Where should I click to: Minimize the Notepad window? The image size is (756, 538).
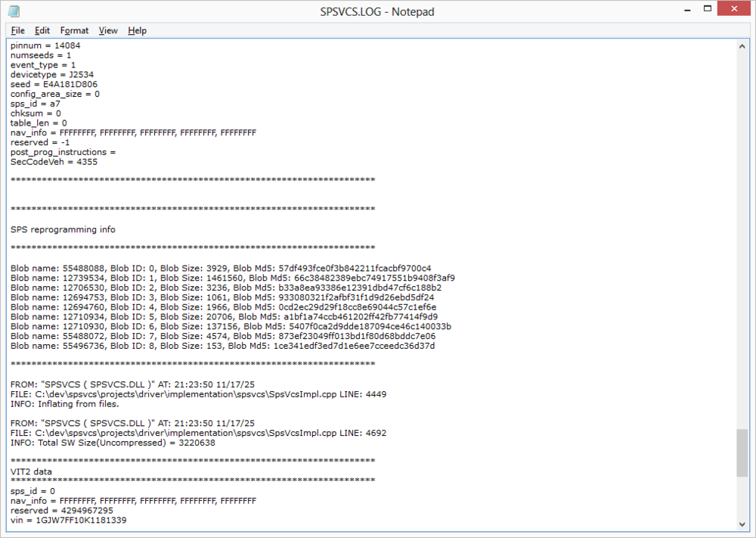[x=687, y=10]
